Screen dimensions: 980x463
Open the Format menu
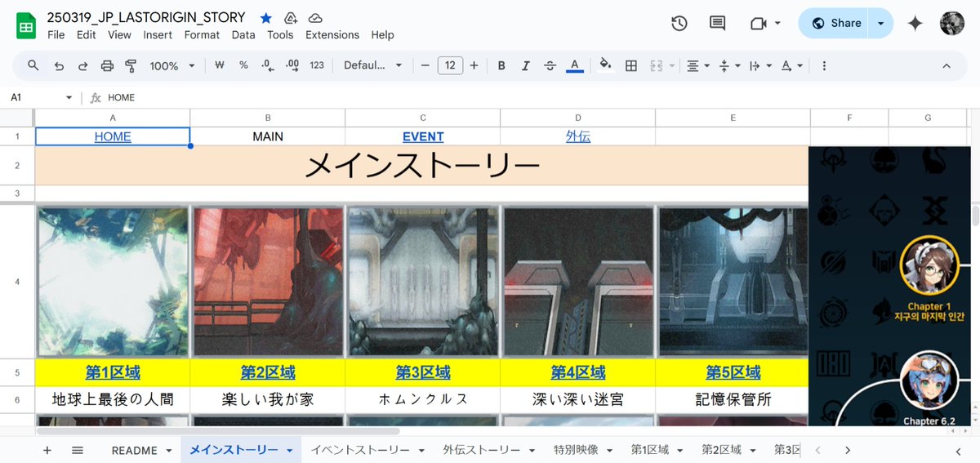pos(202,35)
